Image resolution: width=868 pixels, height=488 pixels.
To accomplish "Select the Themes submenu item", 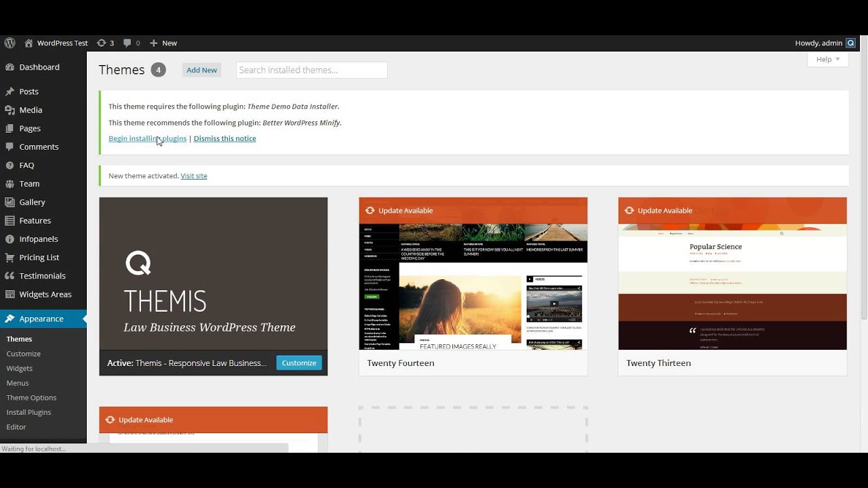I will tap(19, 339).
